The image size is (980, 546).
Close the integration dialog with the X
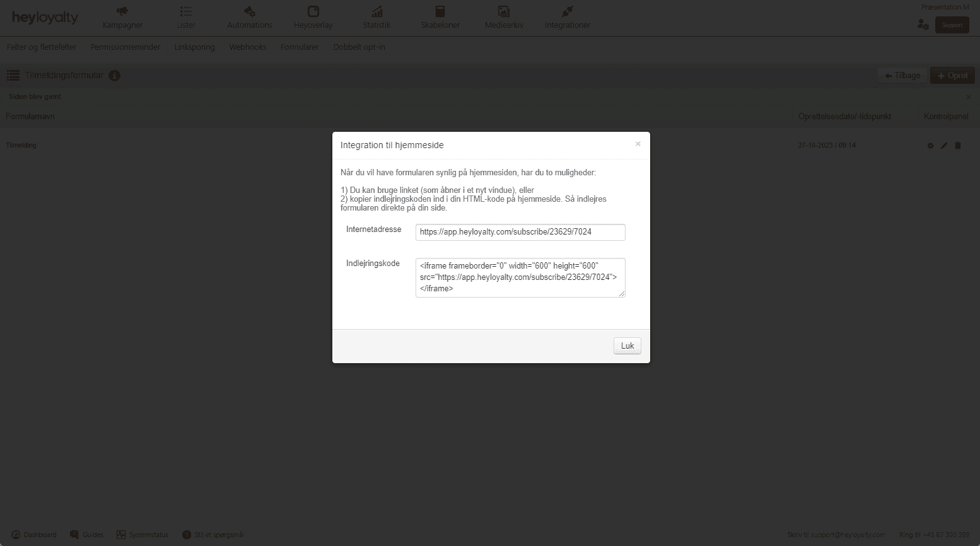coord(638,144)
